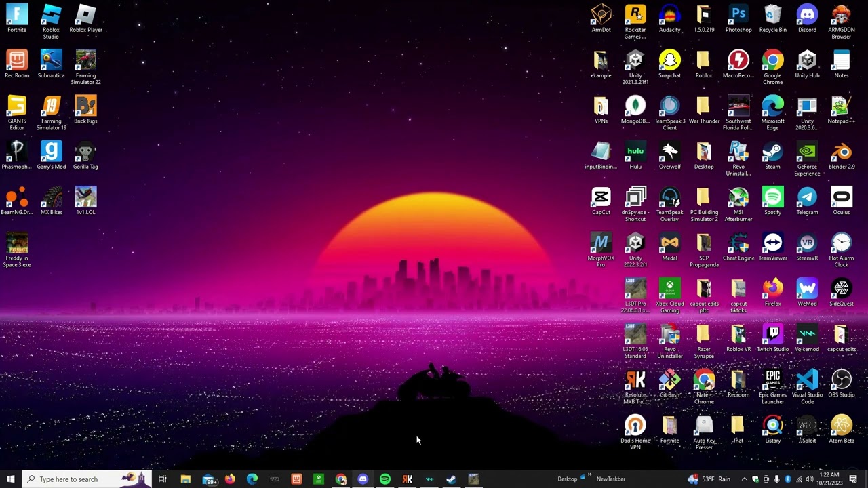The width and height of the screenshot is (868, 488).
Task: Open the Oculus desktop icon
Action: 842,201
